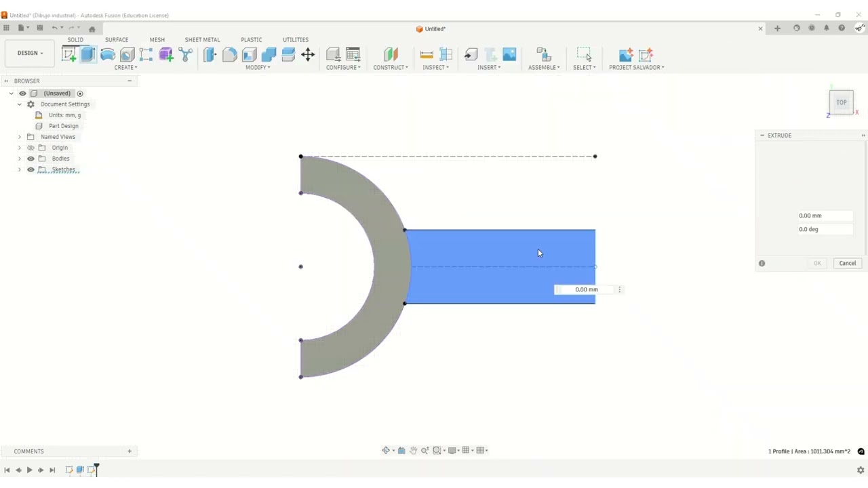The width and height of the screenshot is (868, 488).
Task: Expand the Named Views folder
Action: click(x=19, y=137)
